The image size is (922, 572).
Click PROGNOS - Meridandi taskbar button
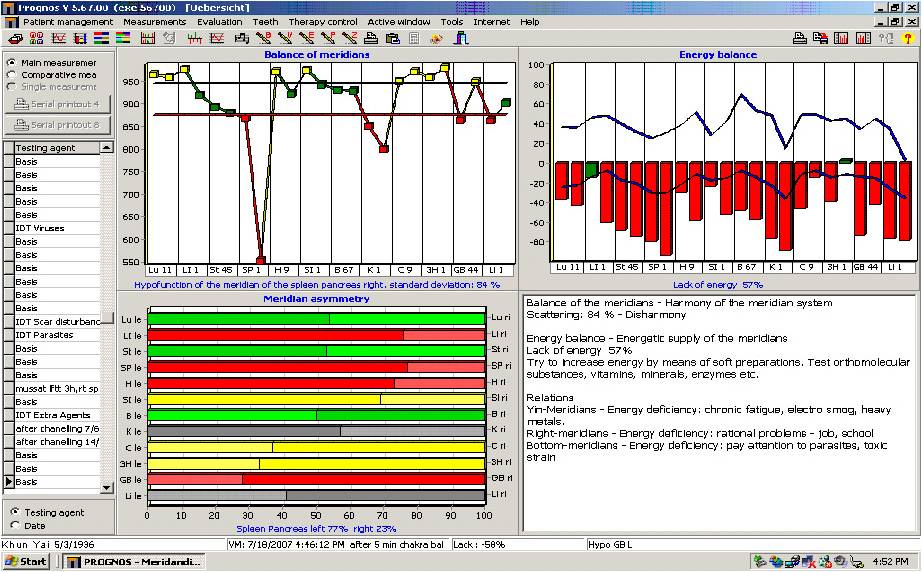click(135, 561)
